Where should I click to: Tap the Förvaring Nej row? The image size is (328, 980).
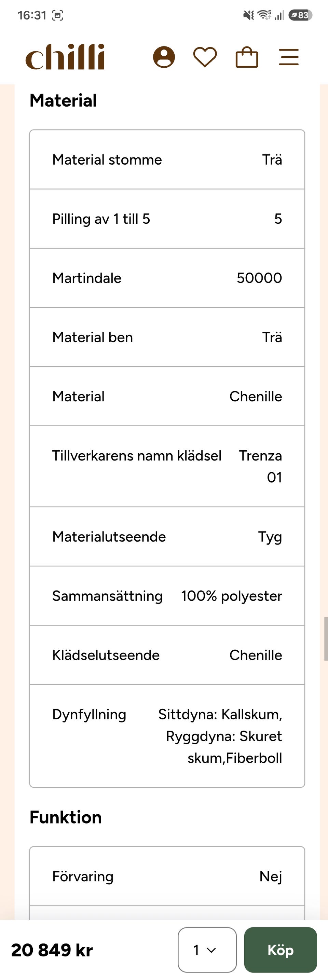[167, 876]
